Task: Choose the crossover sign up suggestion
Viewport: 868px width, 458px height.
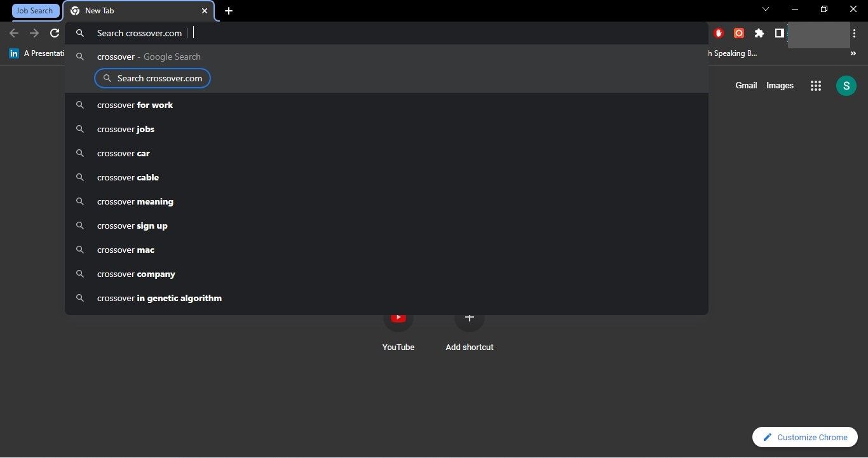Action: pos(386,226)
